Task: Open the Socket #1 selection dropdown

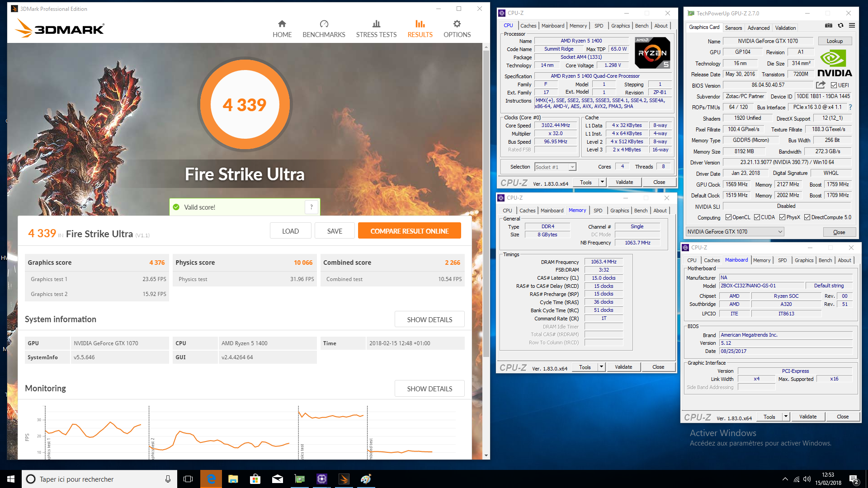Action: [x=555, y=167]
